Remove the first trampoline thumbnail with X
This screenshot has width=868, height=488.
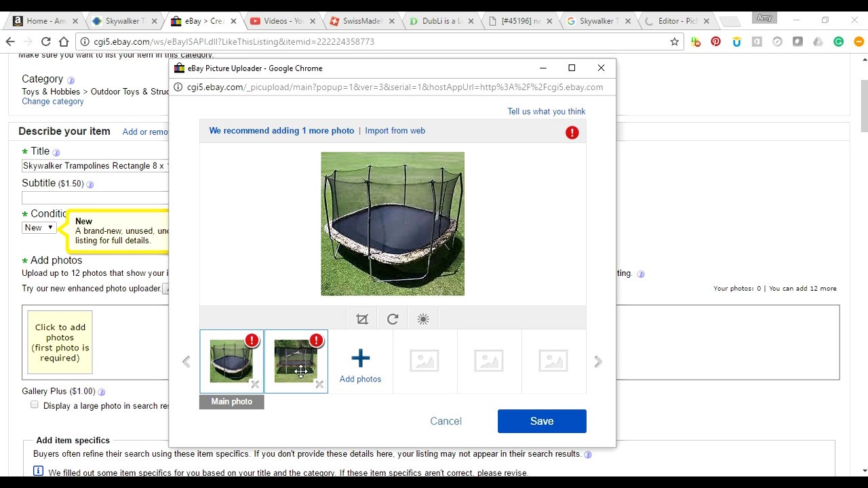tap(255, 385)
